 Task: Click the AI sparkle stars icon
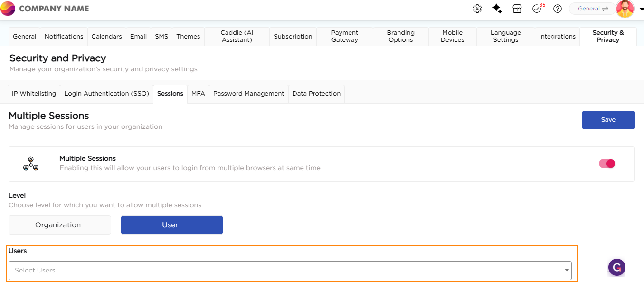(x=497, y=9)
